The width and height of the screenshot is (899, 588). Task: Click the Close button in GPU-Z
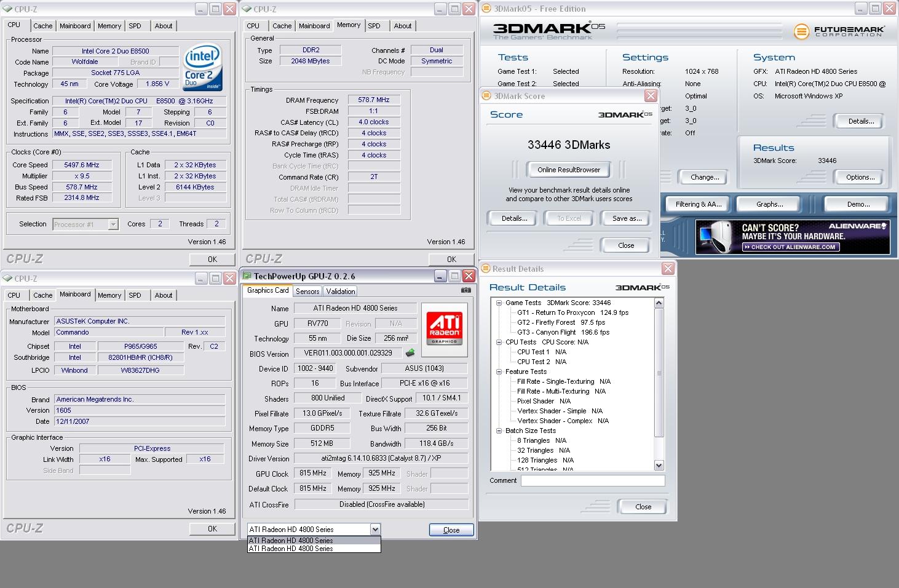pos(451,530)
